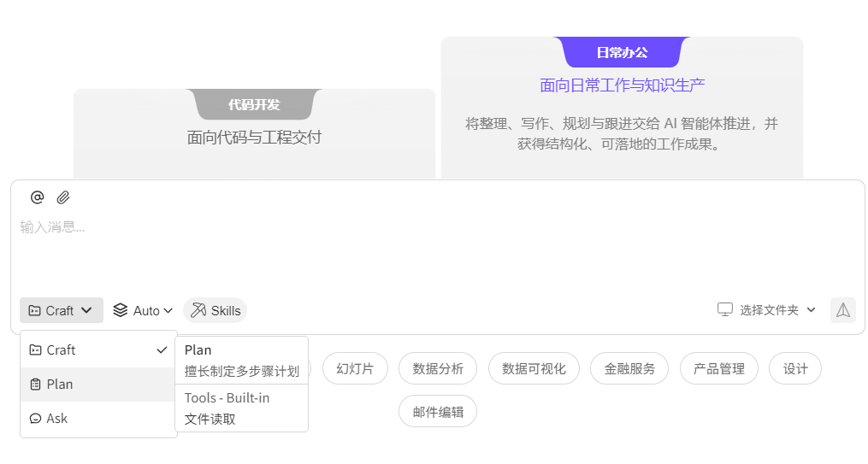The width and height of the screenshot is (868, 464).
Task: Click the paperclip attachment icon
Action: 63,197
